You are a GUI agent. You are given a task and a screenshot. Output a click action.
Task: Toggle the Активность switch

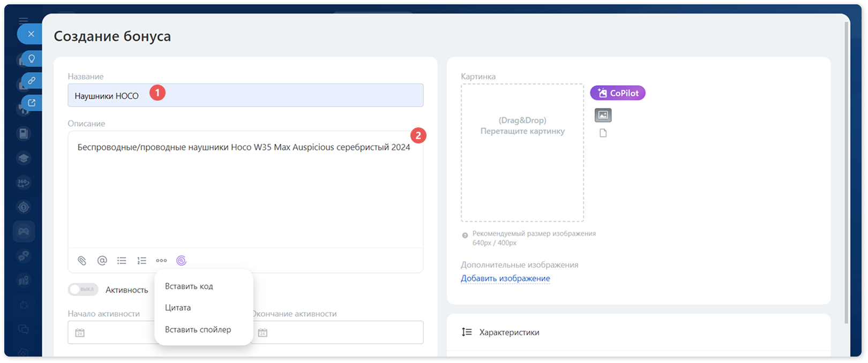click(83, 290)
